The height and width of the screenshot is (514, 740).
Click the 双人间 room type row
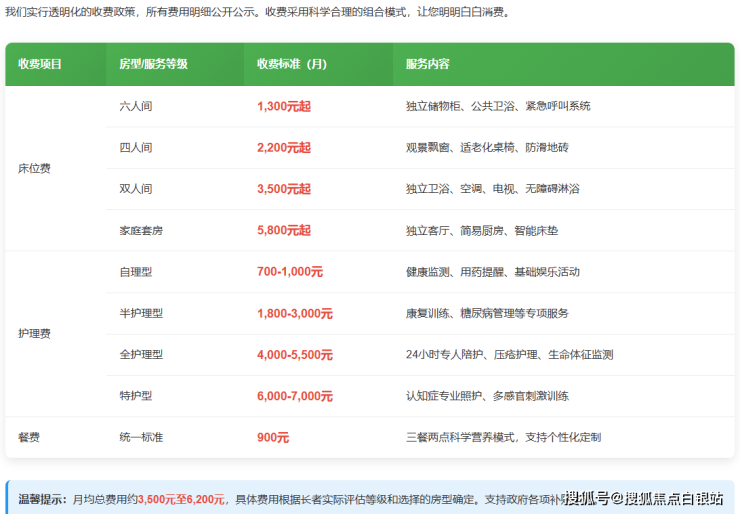(x=135, y=189)
